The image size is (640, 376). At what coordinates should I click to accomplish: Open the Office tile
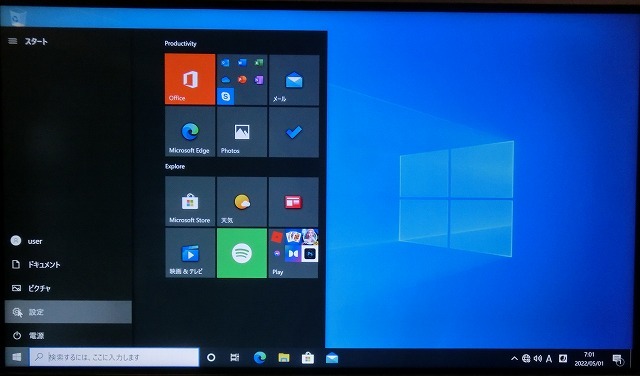click(x=190, y=79)
